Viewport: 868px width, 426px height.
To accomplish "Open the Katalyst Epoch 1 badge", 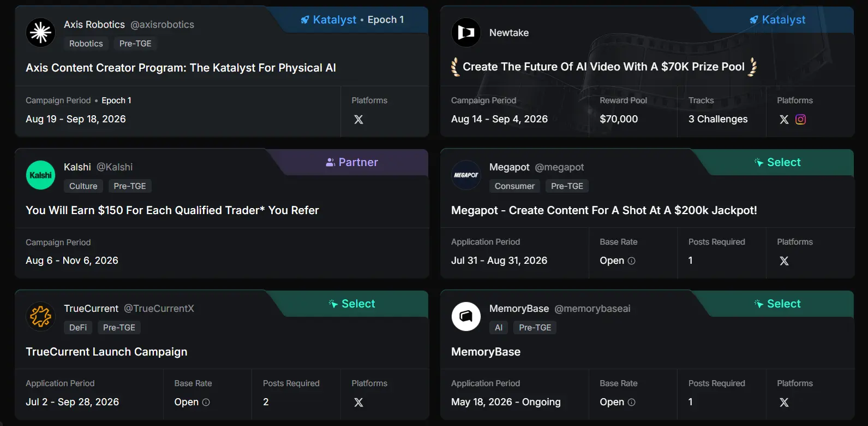I will coord(352,20).
